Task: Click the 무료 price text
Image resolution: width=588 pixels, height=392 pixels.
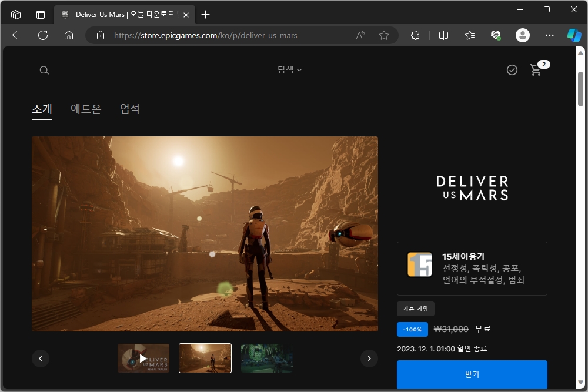Action: click(483, 329)
